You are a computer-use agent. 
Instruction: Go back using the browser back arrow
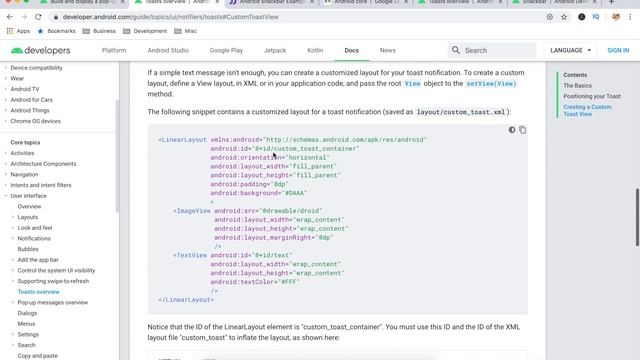click(x=10, y=17)
